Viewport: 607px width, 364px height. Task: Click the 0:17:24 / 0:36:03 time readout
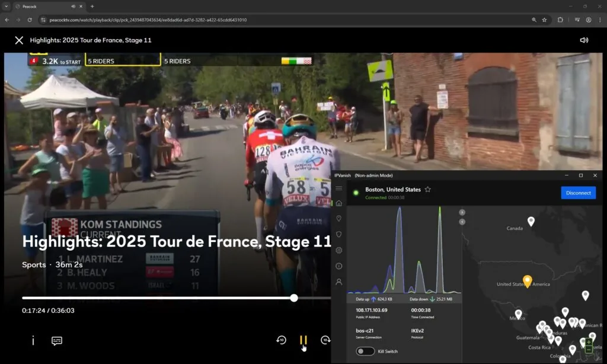pyautogui.click(x=48, y=311)
